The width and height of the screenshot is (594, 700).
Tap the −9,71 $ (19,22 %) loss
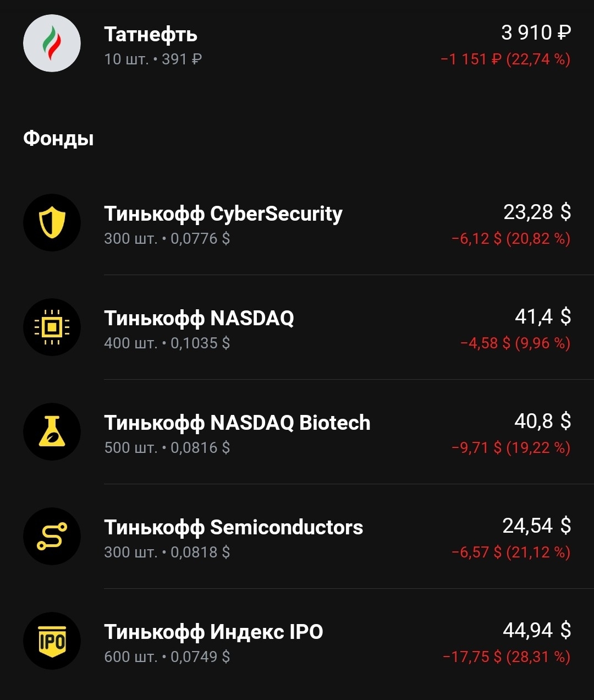[511, 448]
